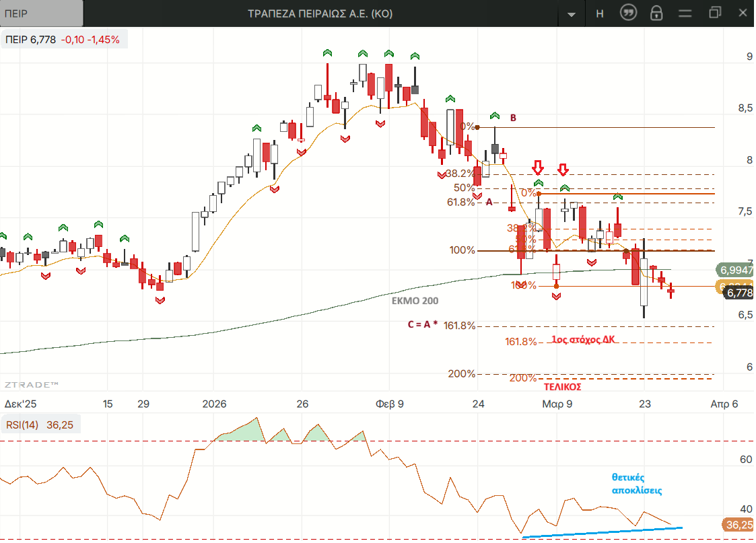The image size is (756, 543).
Task: Open the two-line hamburger menu
Action: tap(685, 13)
